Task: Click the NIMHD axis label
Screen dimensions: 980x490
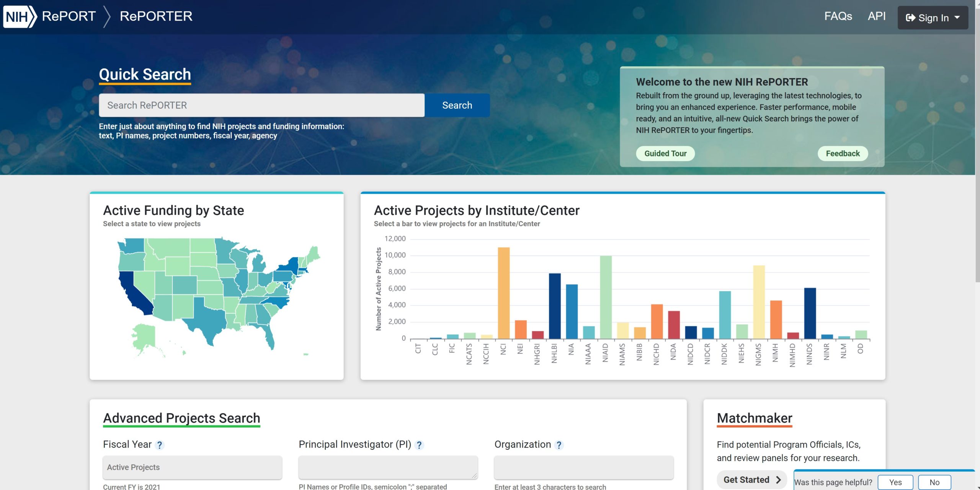Action: click(x=792, y=355)
